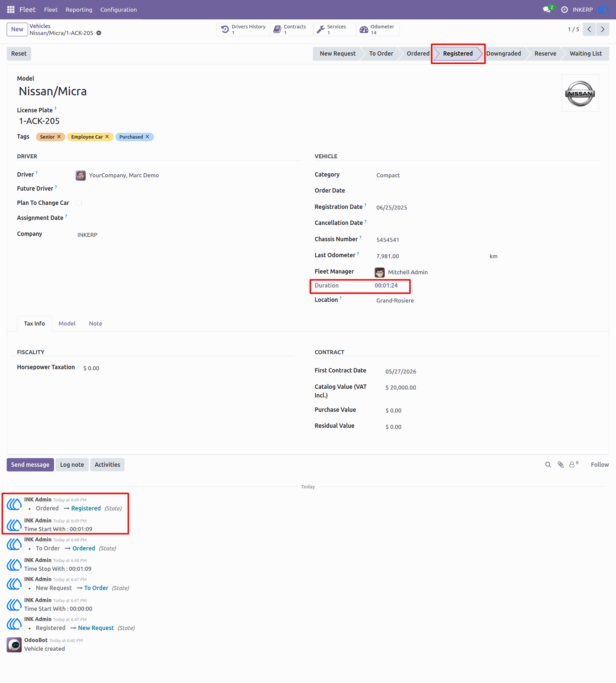Screen dimensions: 616x683
Task: Click the Purchase Value field
Action: click(491, 411)
